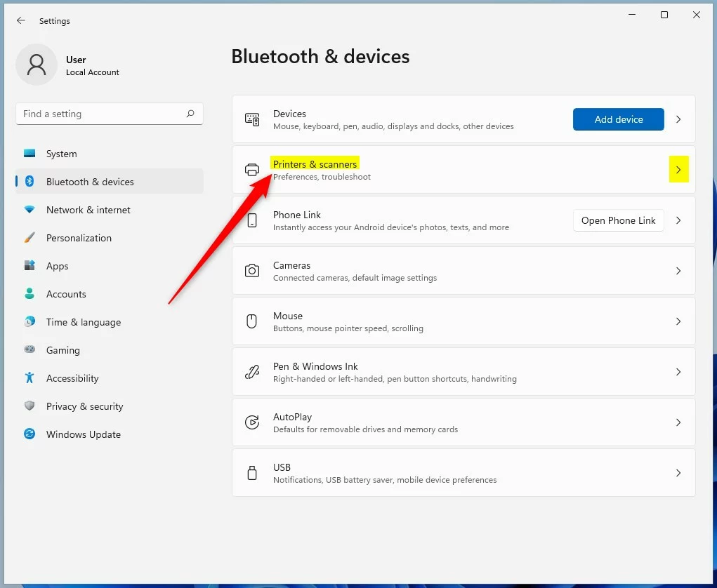Image resolution: width=717 pixels, height=588 pixels.
Task: Select the camera icon on the Cameras row
Action: click(252, 270)
